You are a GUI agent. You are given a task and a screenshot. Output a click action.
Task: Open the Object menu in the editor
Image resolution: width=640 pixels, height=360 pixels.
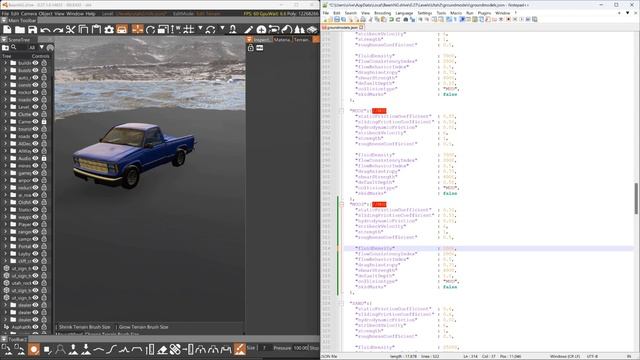click(x=45, y=14)
